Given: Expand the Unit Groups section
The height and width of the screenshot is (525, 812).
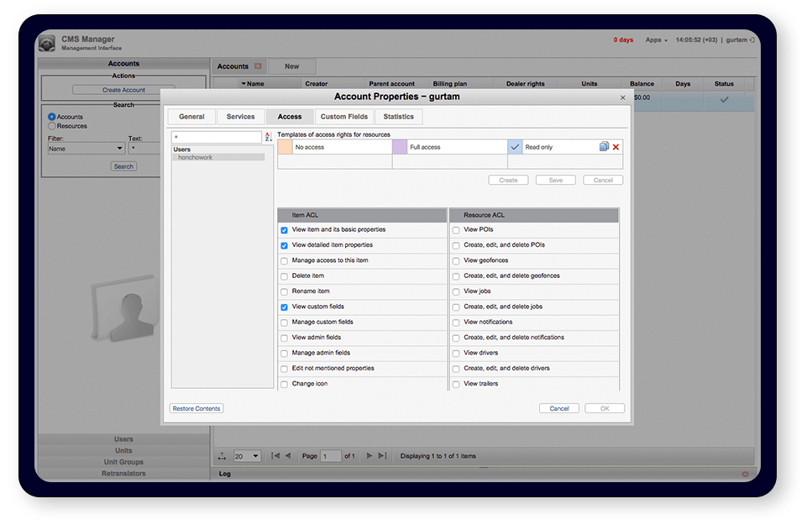Looking at the screenshot, I should tap(123, 462).
